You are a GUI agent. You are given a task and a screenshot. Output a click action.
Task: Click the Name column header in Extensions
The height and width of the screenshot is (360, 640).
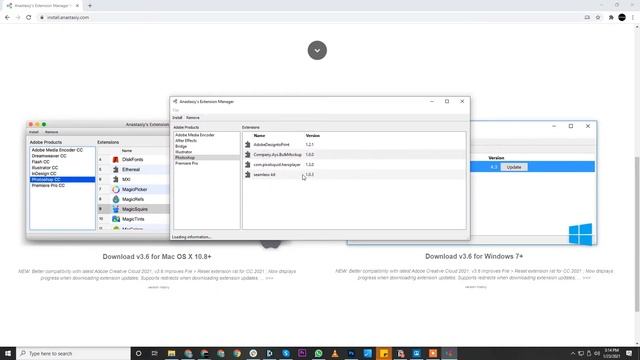point(259,136)
